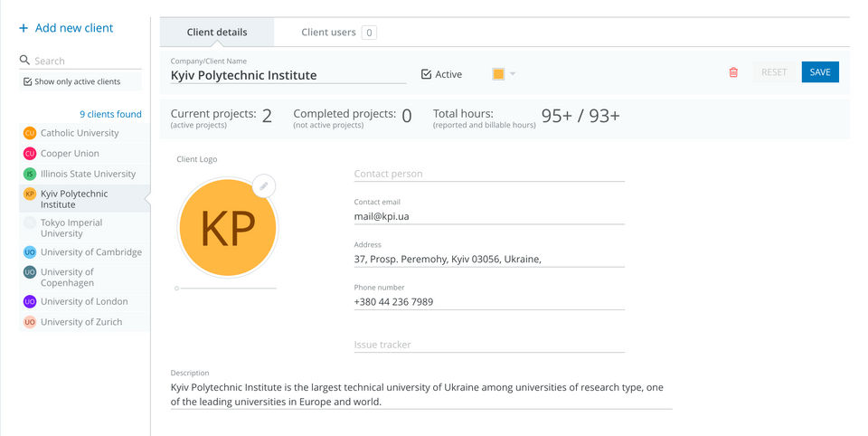Viewport: 868px width, 436px height.
Task: Click the Kyiv Polytechnic KP list avatar
Action: point(30,194)
